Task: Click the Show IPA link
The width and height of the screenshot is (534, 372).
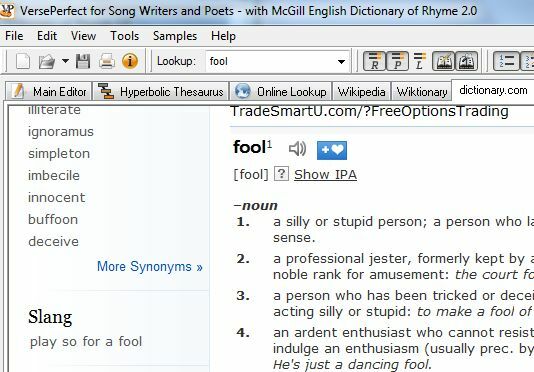Action: point(325,174)
